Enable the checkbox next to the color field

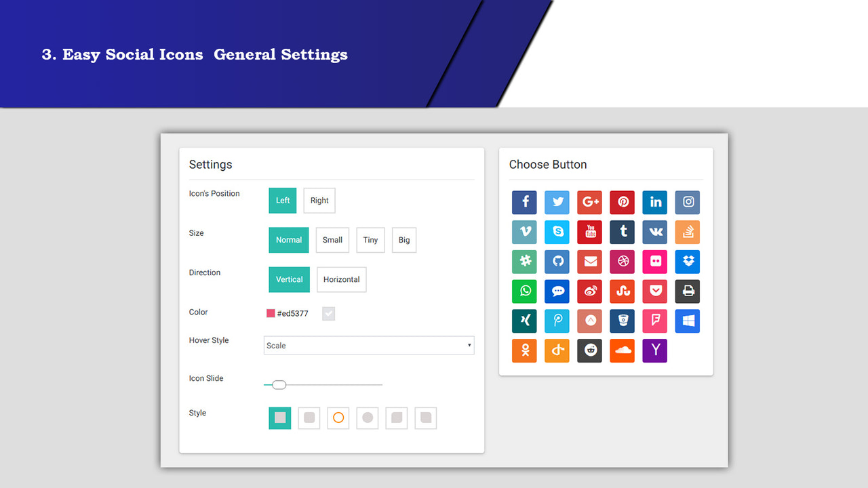coord(328,313)
